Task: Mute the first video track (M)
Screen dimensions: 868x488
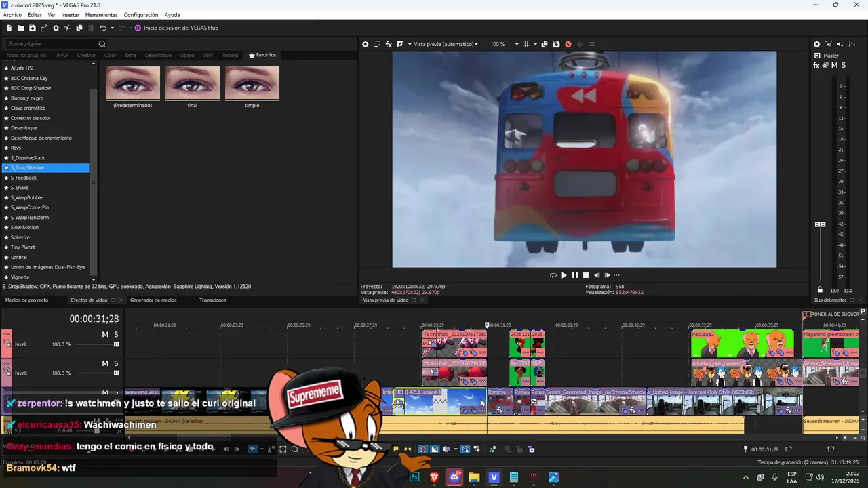Action: pyautogui.click(x=105, y=335)
